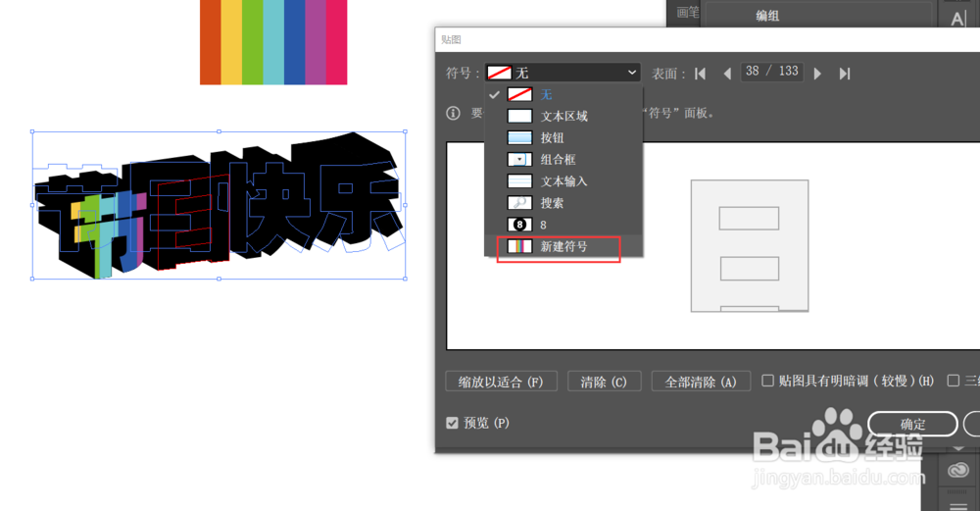
Task: Click the panel menu icon bottom right
Action: [958, 505]
